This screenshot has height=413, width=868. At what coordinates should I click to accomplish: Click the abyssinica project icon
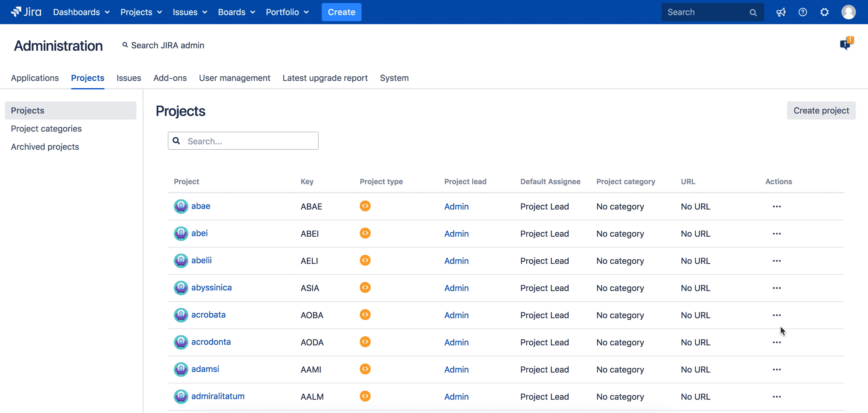[x=180, y=287]
